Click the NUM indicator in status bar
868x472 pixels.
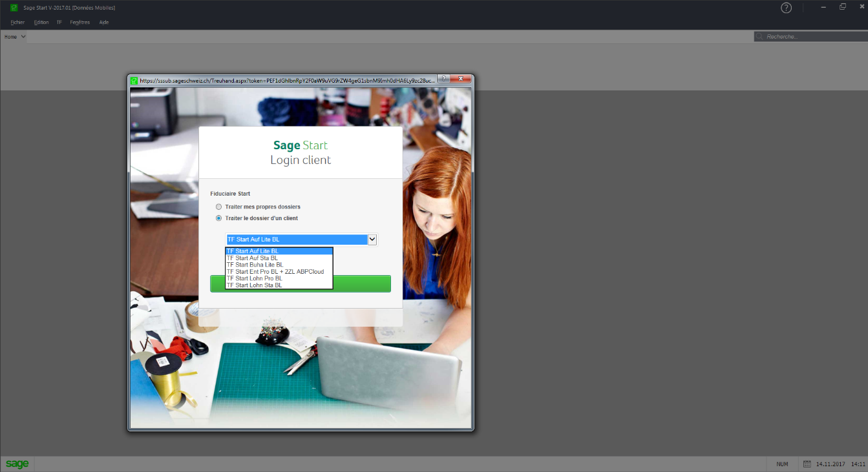click(x=782, y=464)
